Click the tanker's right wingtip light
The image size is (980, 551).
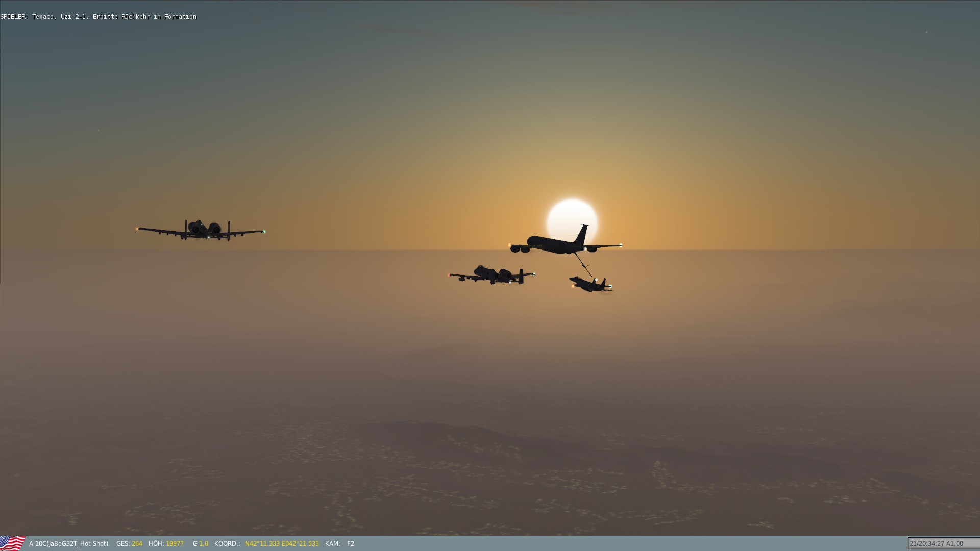(621, 245)
